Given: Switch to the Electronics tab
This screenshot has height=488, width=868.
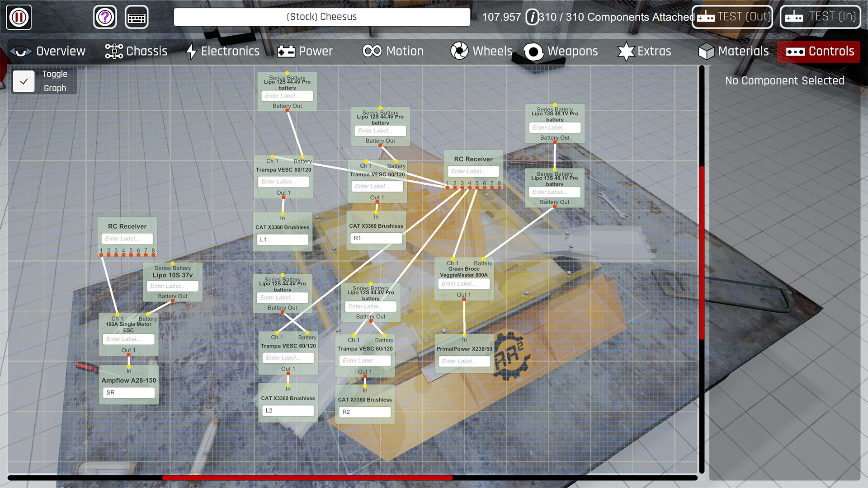Looking at the screenshot, I should 223,51.
